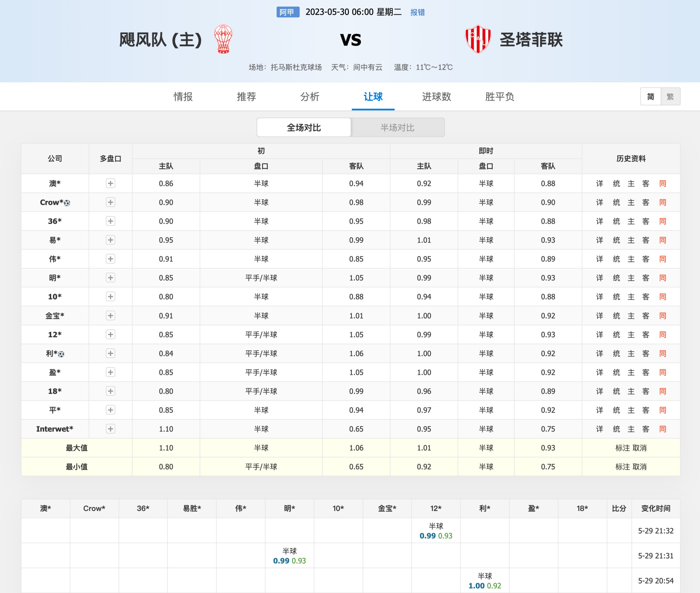Expand multi-handicap plus for Crow* row
700x593 pixels.
point(110,202)
